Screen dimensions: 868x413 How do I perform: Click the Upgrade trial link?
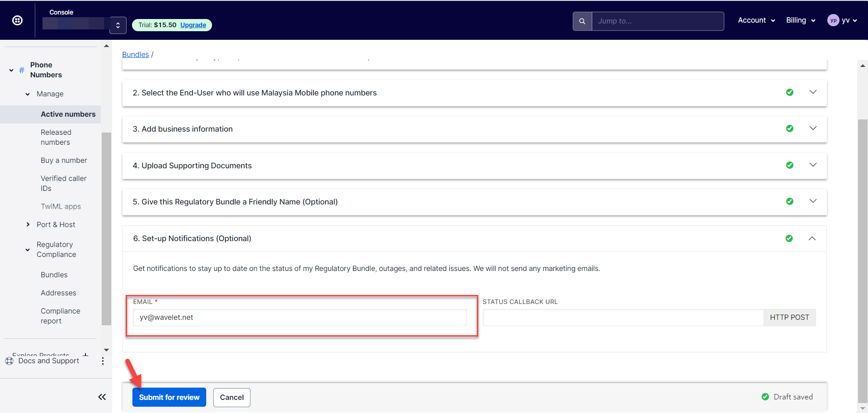193,25
